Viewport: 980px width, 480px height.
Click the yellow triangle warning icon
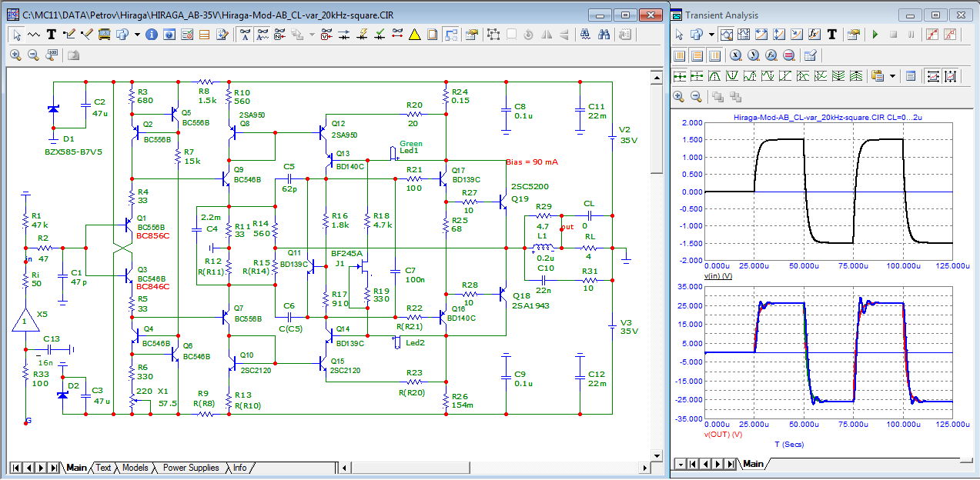(x=414, y=35)
